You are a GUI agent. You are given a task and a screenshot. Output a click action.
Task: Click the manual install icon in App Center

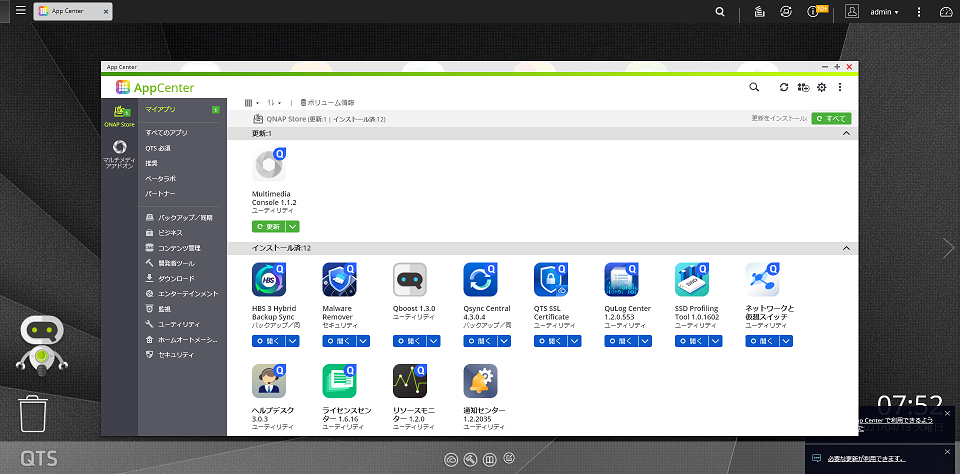(x=803, y=88)
